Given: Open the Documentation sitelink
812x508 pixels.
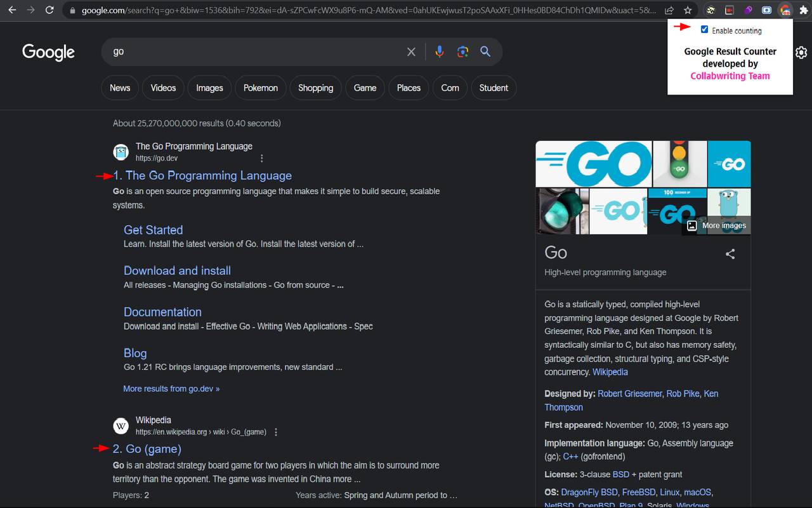Looking at the screenshot, I should [x=162, y=312].
